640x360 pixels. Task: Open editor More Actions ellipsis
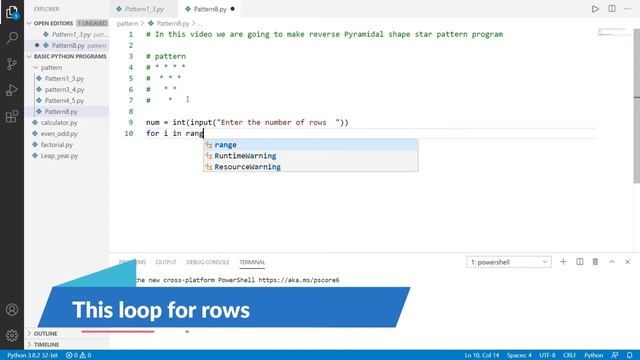627,9
